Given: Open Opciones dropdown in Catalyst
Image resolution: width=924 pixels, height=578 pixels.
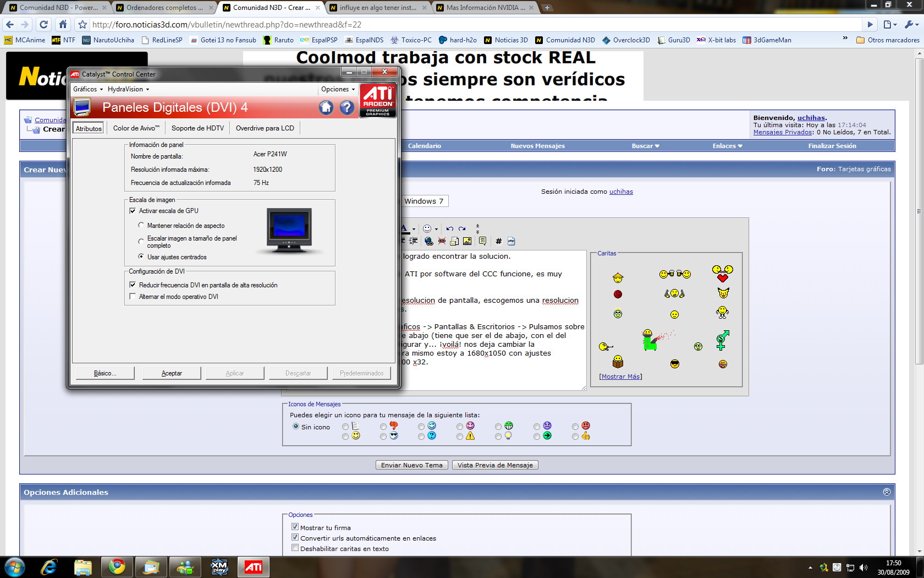Looking at the screenshot, I should [338, 89].
